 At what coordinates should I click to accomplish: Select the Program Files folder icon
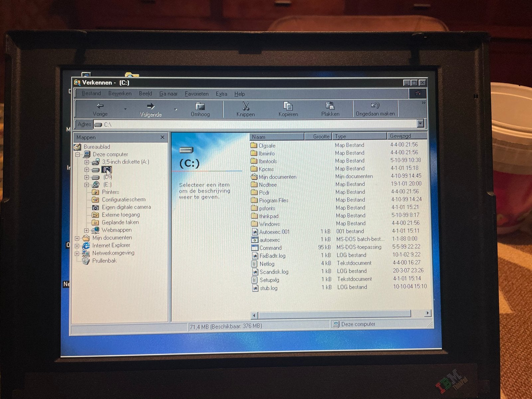click(254, 200)
